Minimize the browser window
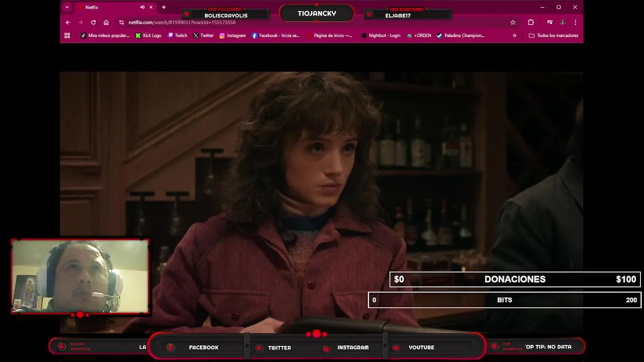 pyautogui.click(x=542, y=7)
